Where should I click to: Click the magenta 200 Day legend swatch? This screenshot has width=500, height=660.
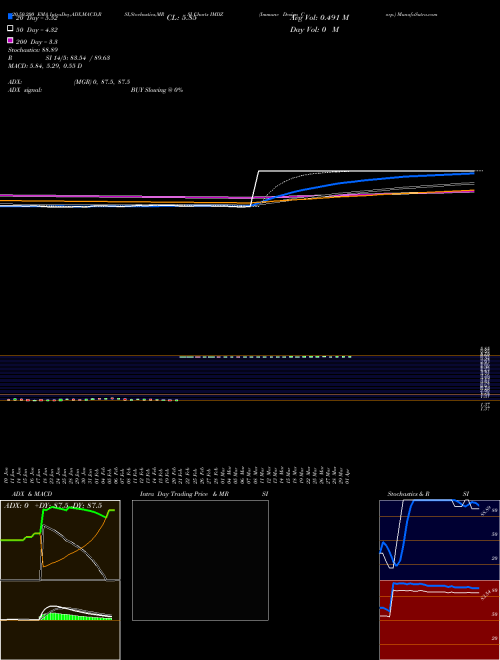pyautogui.click(x=10, y=40)
